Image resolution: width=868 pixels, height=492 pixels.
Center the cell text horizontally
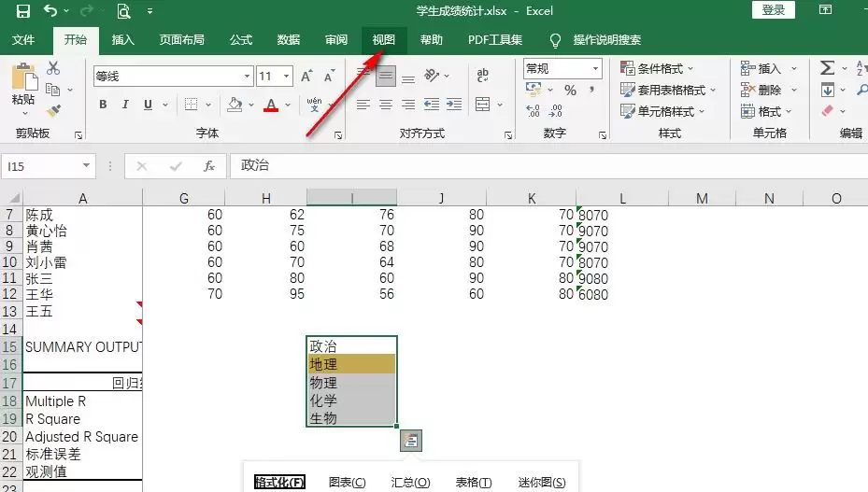pyautogui.click(x=386, y=104)
